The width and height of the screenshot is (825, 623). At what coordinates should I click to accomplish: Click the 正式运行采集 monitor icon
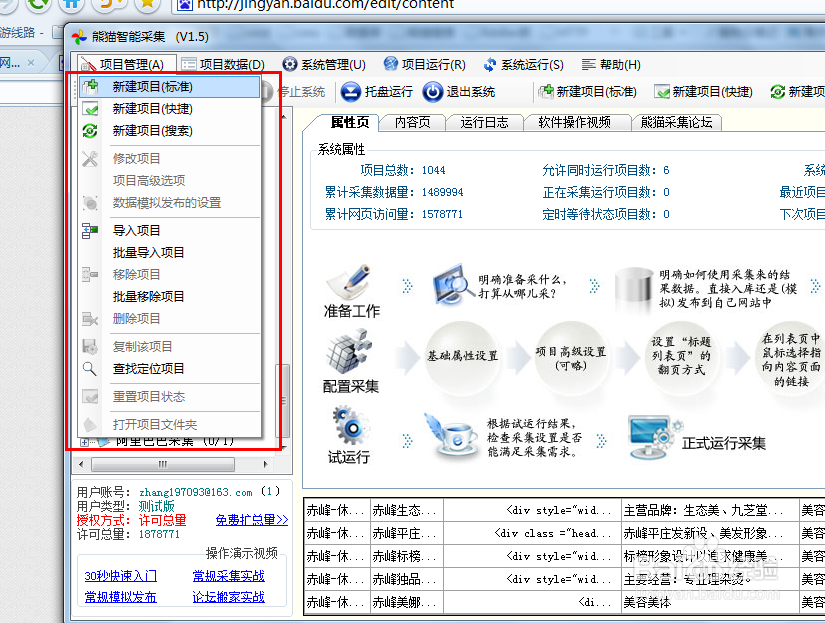[x=653, y=438]
